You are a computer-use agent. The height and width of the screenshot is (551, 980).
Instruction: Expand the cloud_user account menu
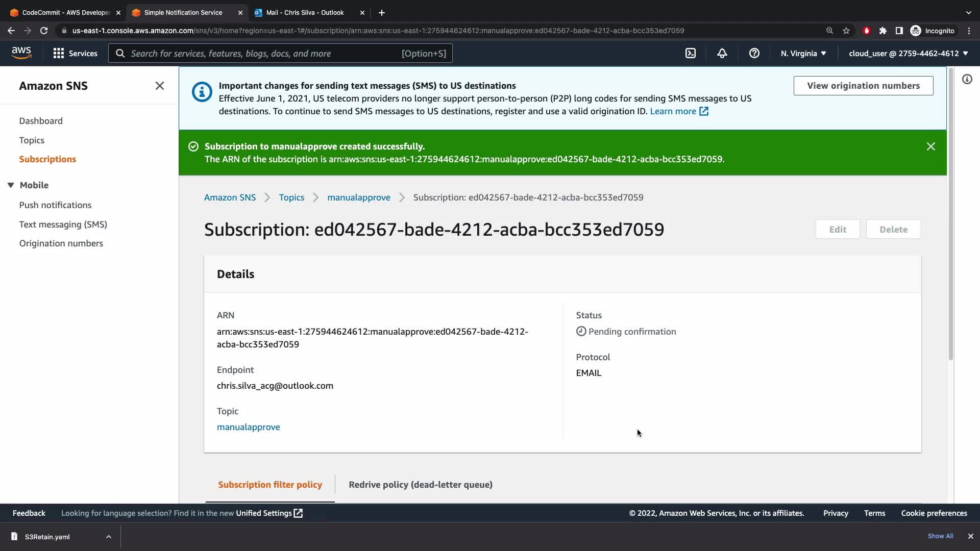908,53
